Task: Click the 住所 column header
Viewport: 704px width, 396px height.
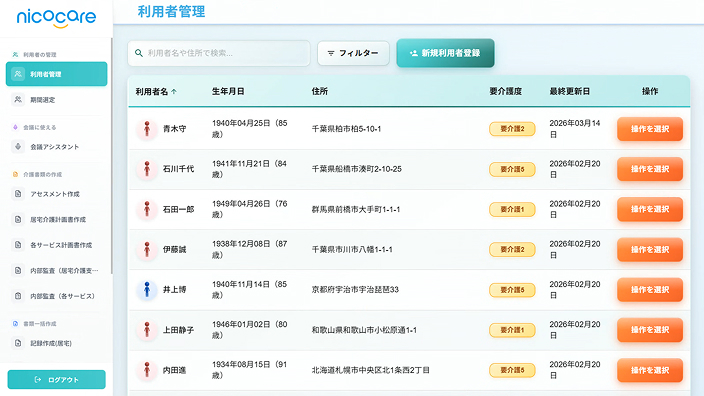Action: [320, 91]
